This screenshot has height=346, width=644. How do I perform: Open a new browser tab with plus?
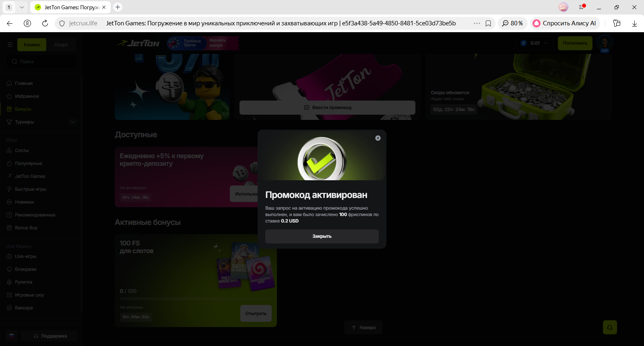pos(118,7)
